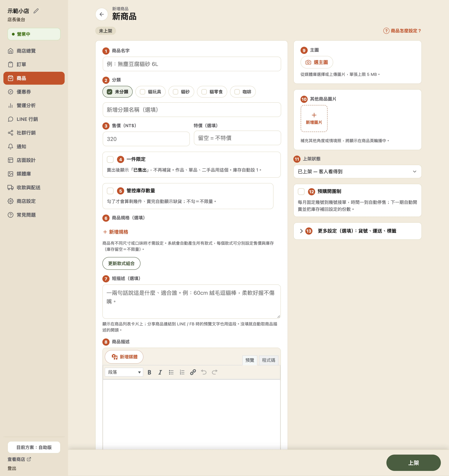
Task: Check the 咖啡 category
Action: tap(243, 92)
